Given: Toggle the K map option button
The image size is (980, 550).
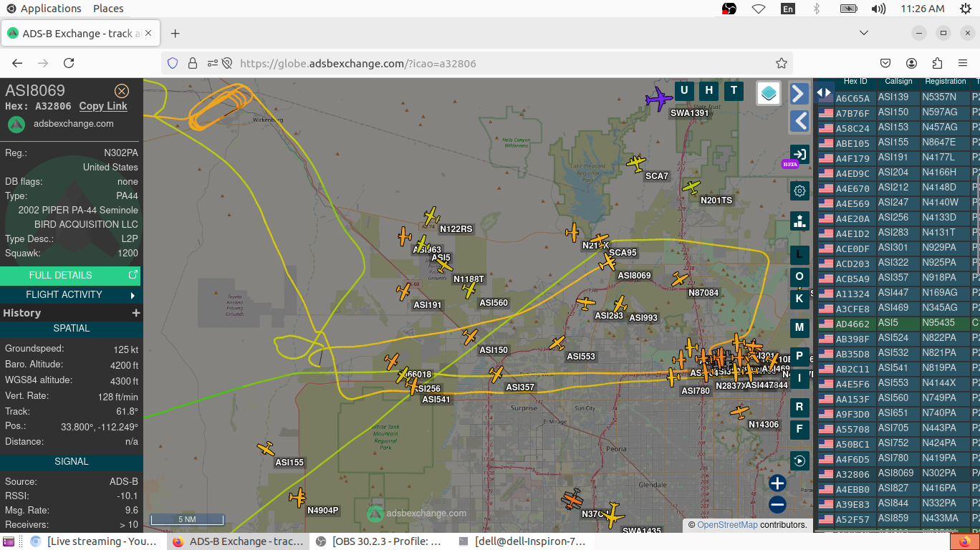Looking at the screenshot, I should click(799, 299).
